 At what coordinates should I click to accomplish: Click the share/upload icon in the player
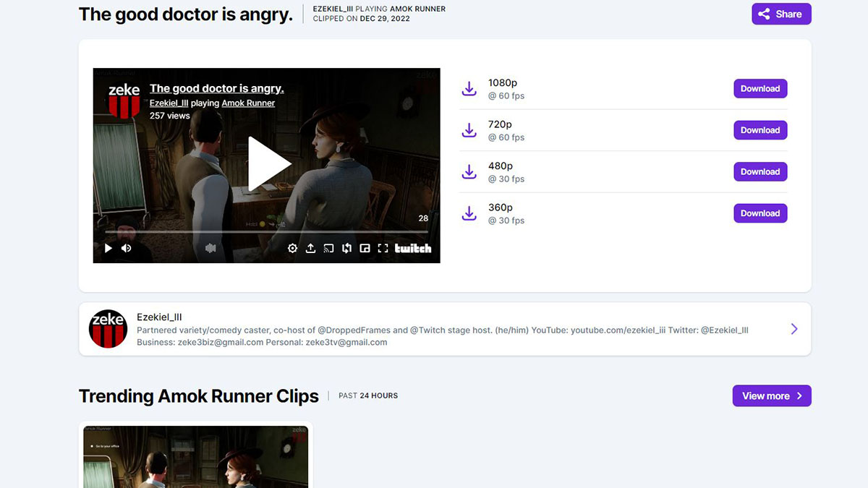click(310, 248)
